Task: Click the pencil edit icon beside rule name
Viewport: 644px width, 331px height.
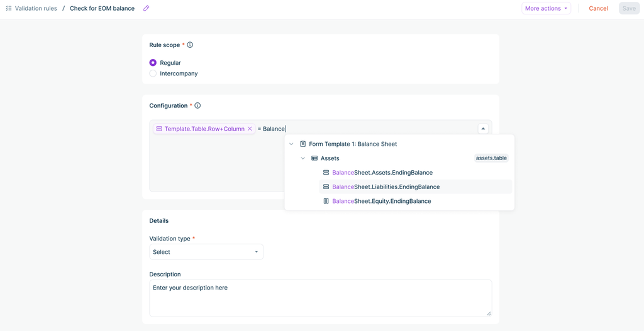Action: click(147, 9)
